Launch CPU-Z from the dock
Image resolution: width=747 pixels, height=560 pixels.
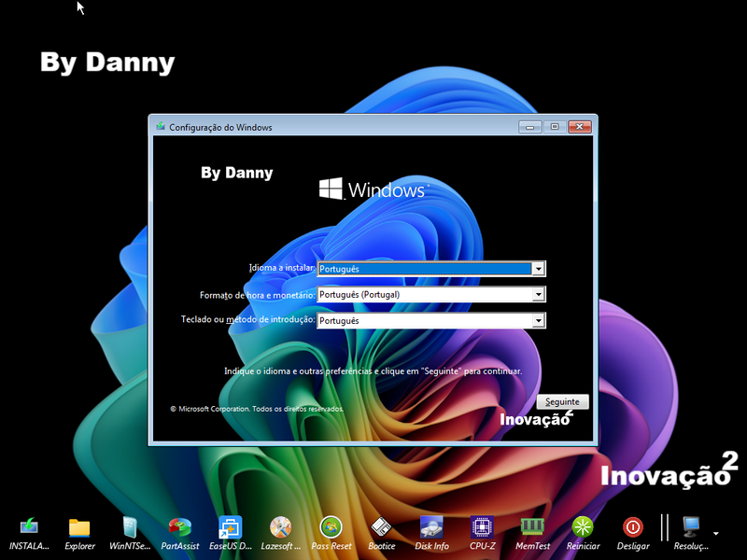pyautogui.click(x=482, y=527)
